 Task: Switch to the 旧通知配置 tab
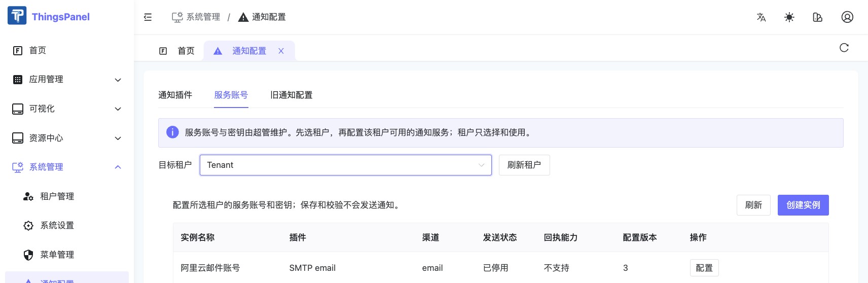pos(292,95)
